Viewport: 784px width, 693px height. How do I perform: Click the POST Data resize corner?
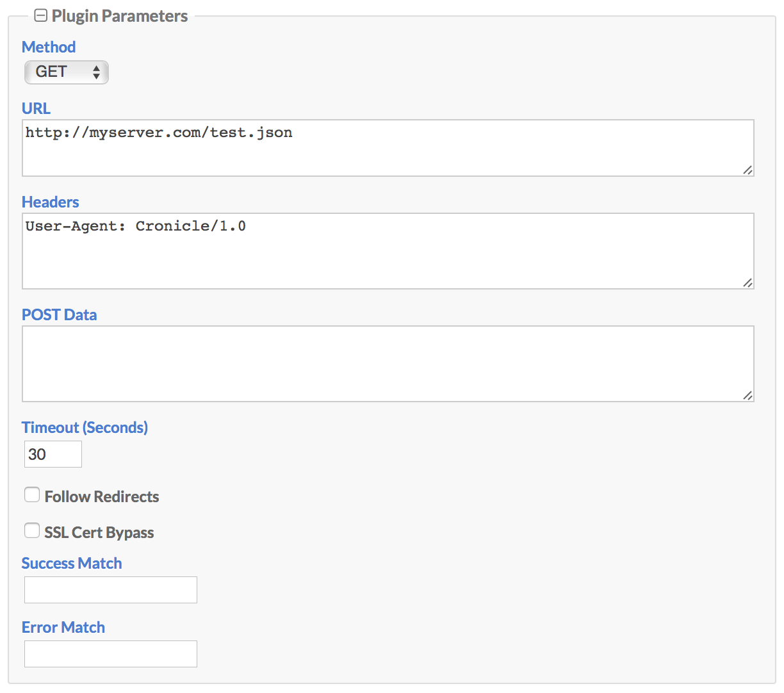tap(747, 395)
